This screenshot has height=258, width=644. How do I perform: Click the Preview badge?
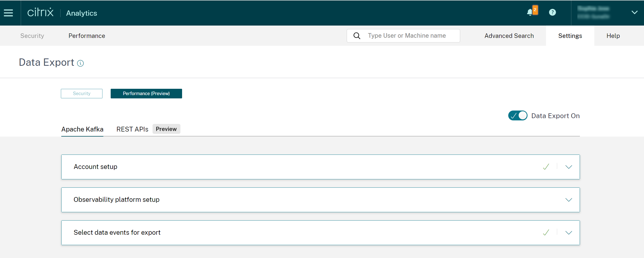coord(166,129)
